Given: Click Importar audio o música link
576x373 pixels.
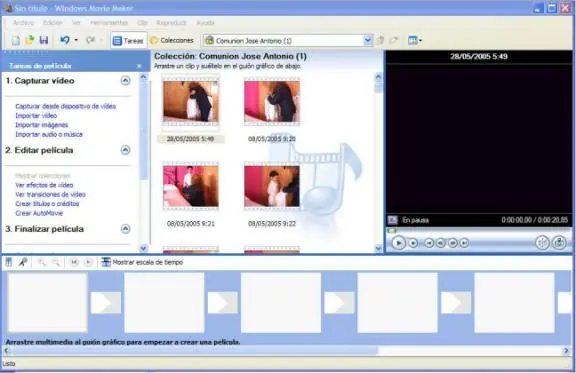Looking at the screenshot, I should pyautogui.click(x=49, y=135).
